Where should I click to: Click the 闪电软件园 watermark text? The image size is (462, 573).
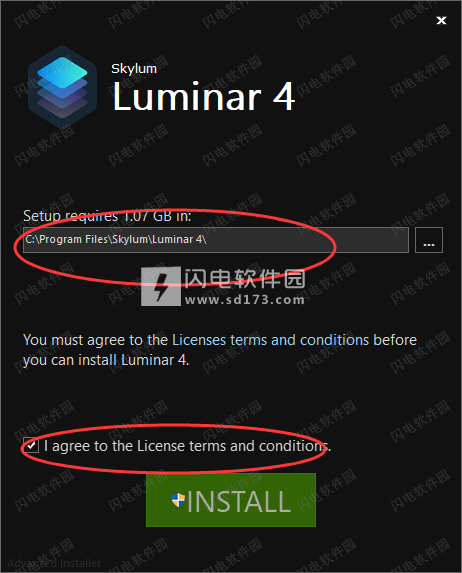[245, 279]
